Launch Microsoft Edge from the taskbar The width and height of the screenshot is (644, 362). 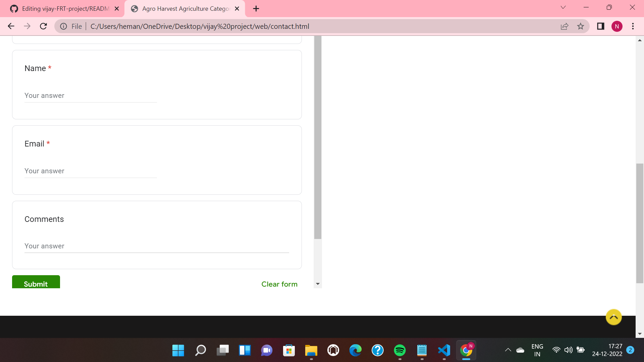click(355, 351)
